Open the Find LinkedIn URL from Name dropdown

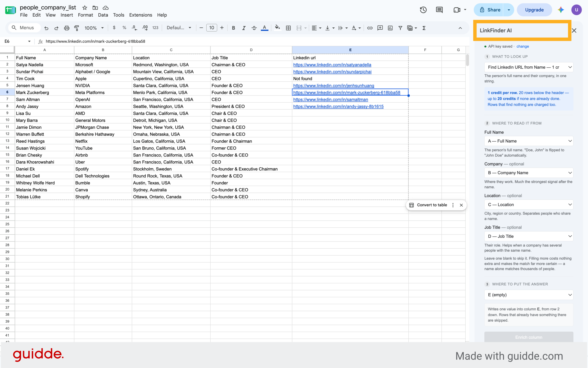(529, 67)
